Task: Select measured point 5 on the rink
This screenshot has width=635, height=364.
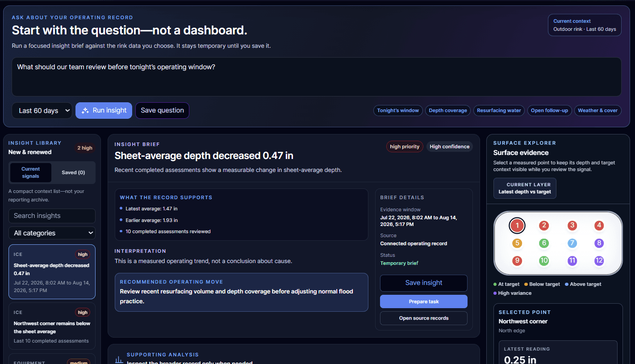Action: click(517, 243)
